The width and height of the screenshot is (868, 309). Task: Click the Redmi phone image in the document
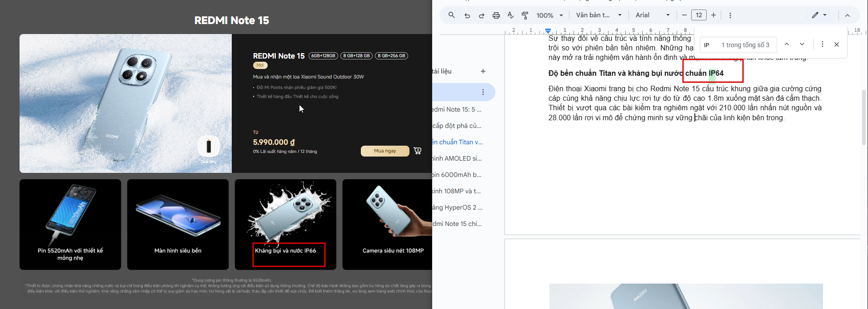(x=686, y=296)
